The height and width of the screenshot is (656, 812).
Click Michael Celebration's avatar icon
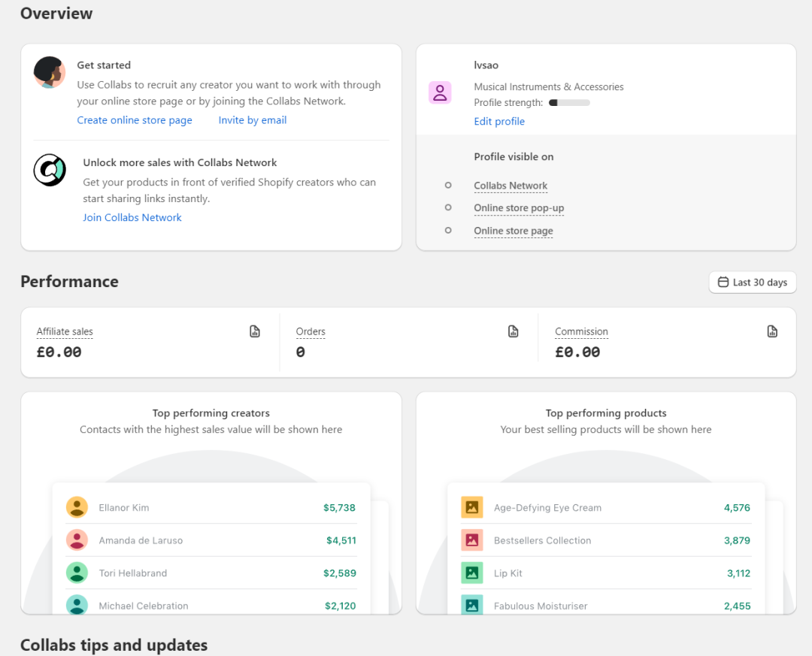coord(77,605)
